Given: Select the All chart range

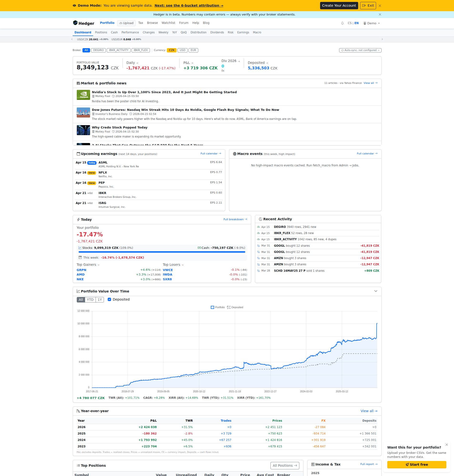Looking at the screenshot, I should tap(81, 300).
